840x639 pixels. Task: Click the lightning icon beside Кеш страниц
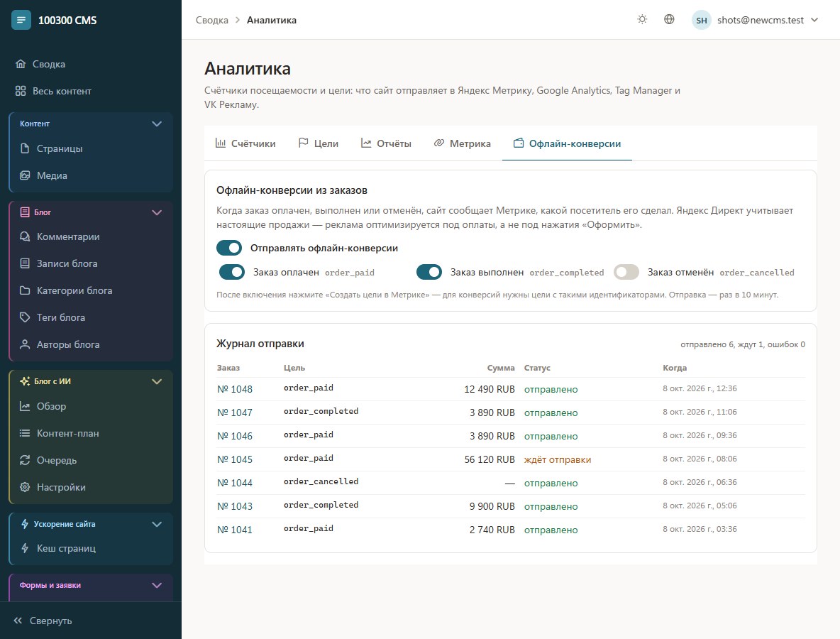(25, 548)
